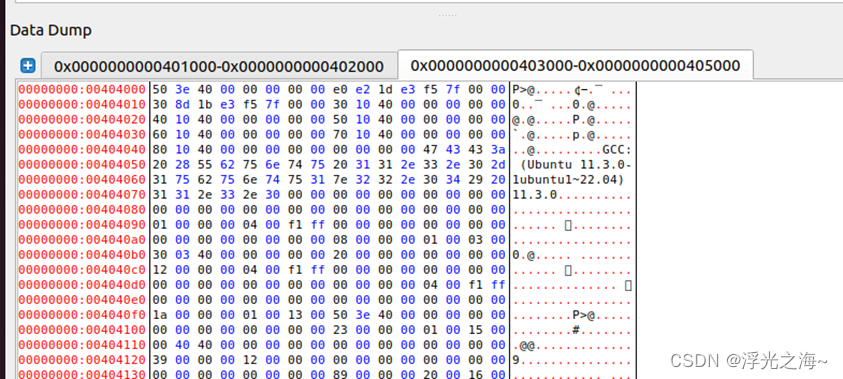Switch to the 0x401000-0x402000 dump tab
843x379 pixels.
pyautogui.click(x=219, y=67)
